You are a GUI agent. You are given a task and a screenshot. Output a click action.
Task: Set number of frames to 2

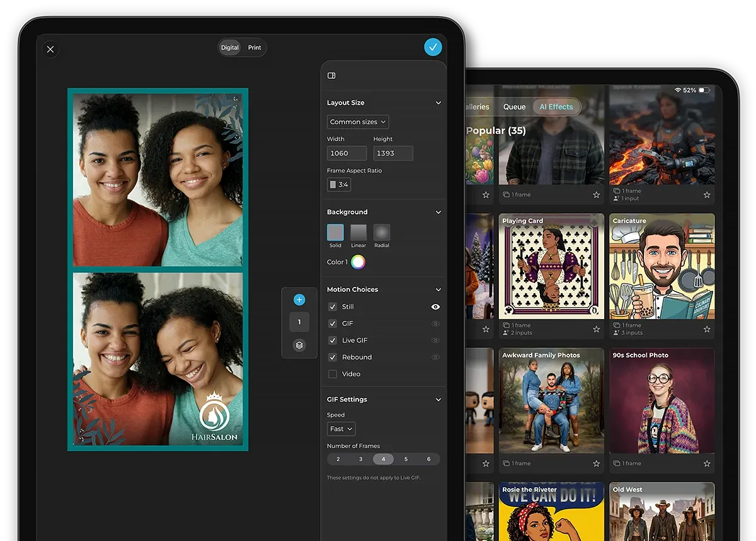coord(338,459)
